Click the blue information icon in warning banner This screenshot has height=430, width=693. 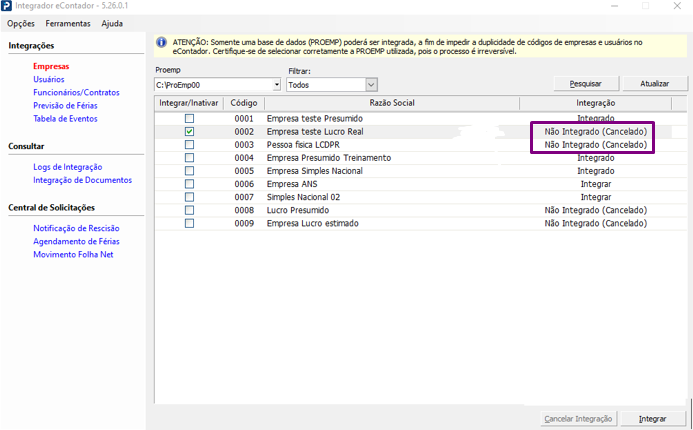tap(161, 42)
